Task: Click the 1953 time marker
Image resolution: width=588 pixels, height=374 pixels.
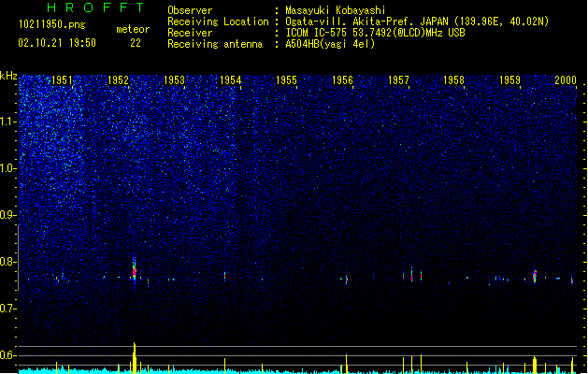Action: [175, 79]
